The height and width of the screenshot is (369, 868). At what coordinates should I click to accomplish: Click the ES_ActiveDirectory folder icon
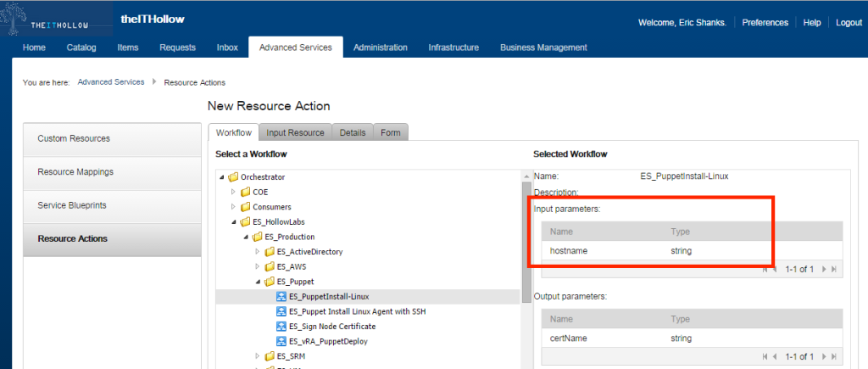coord(270,252)
